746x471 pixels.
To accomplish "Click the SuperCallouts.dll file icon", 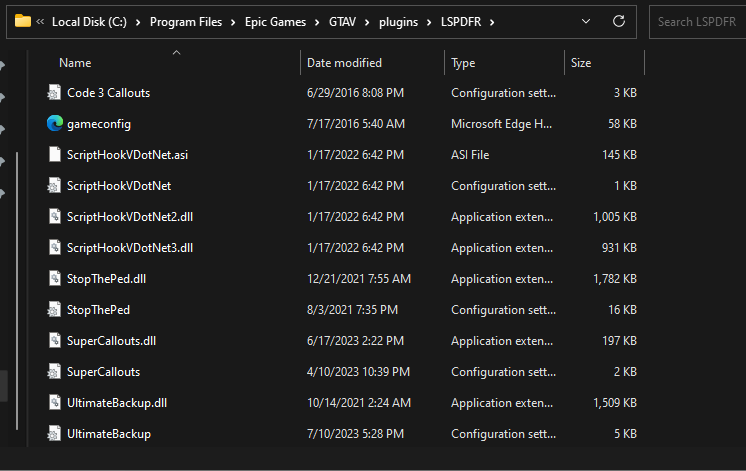I will pyautogui.click(x=55, y=341).
